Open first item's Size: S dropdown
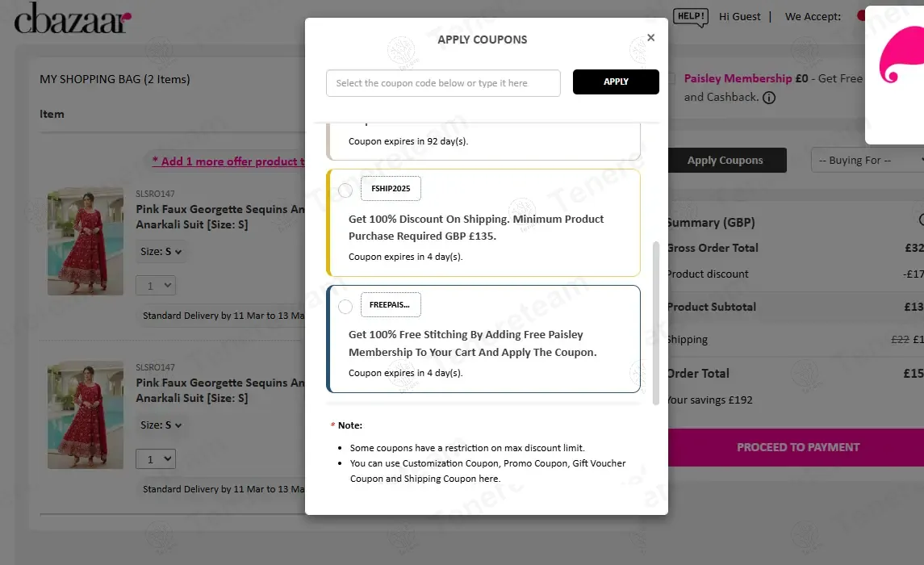 click(x=161, y=252)
